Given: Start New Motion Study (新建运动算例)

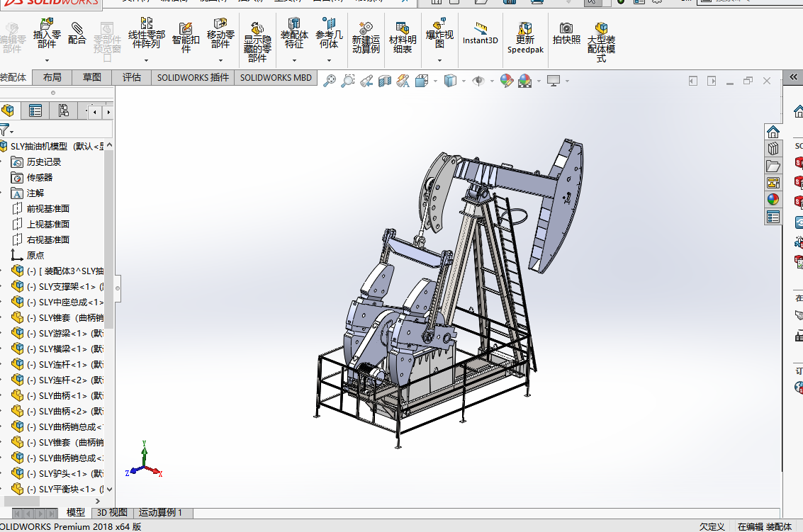Looking at the screenshot, I should tap(366, 38).
